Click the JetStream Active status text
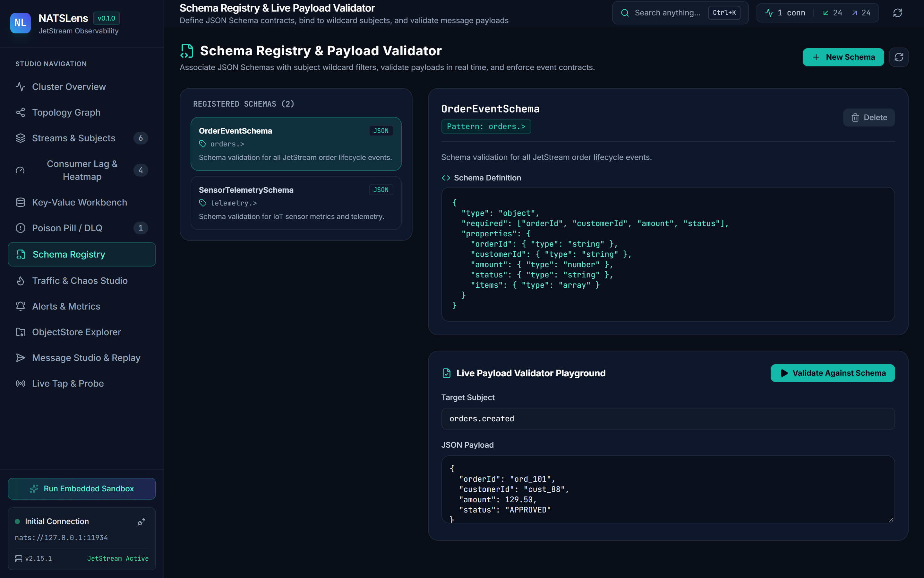This screenshot has height=578, width=924. click(118, 558)
